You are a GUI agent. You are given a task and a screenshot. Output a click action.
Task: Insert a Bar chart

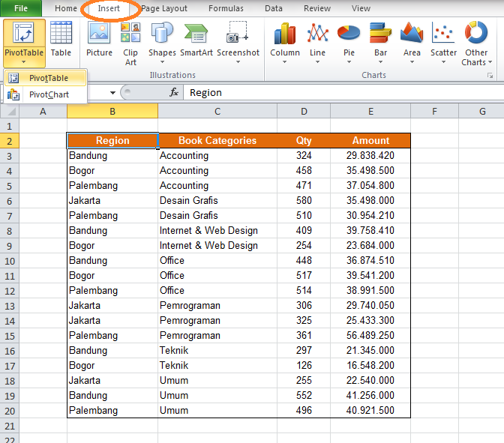[380, 42]
